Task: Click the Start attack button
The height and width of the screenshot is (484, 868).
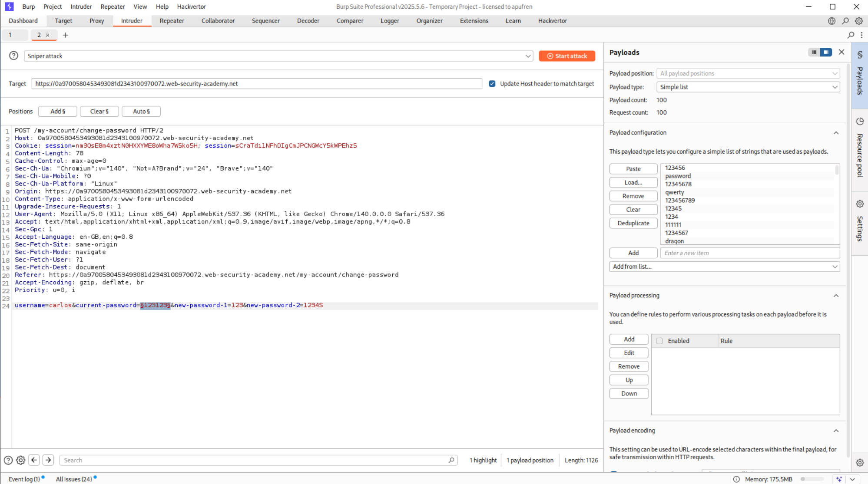Action: point(567,56)
